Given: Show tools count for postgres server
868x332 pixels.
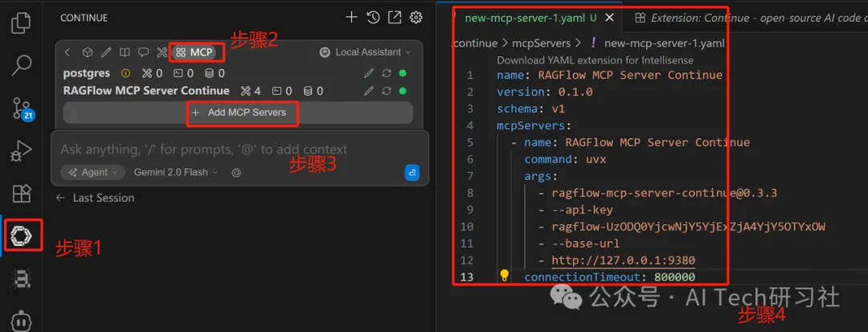Looking at the screenshot, I should (152, 73).
